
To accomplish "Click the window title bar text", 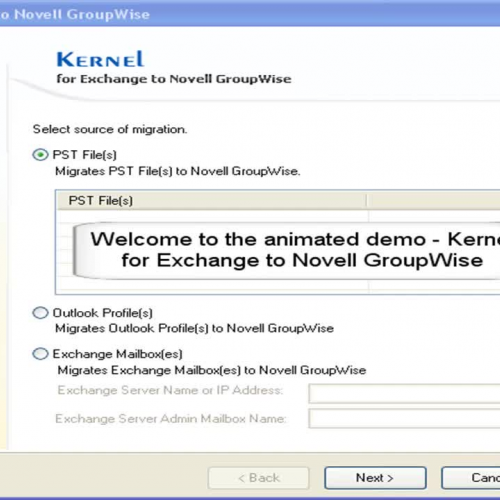I will 75,15.
